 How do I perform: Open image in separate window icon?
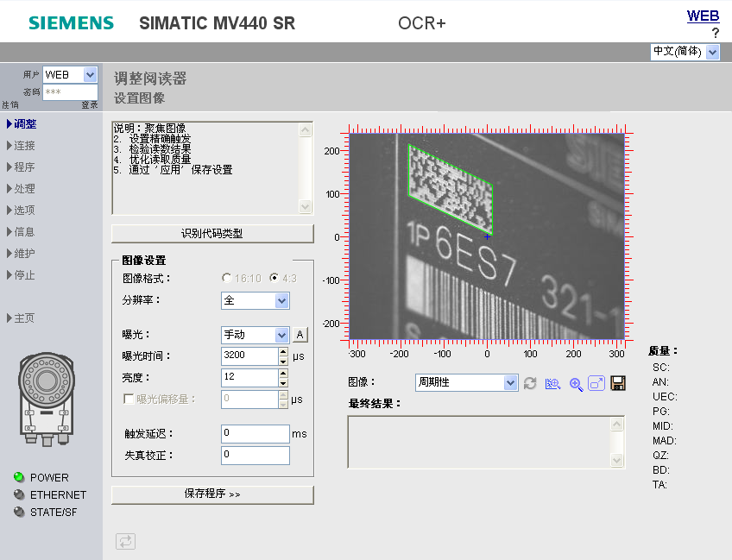coord(596,383)
